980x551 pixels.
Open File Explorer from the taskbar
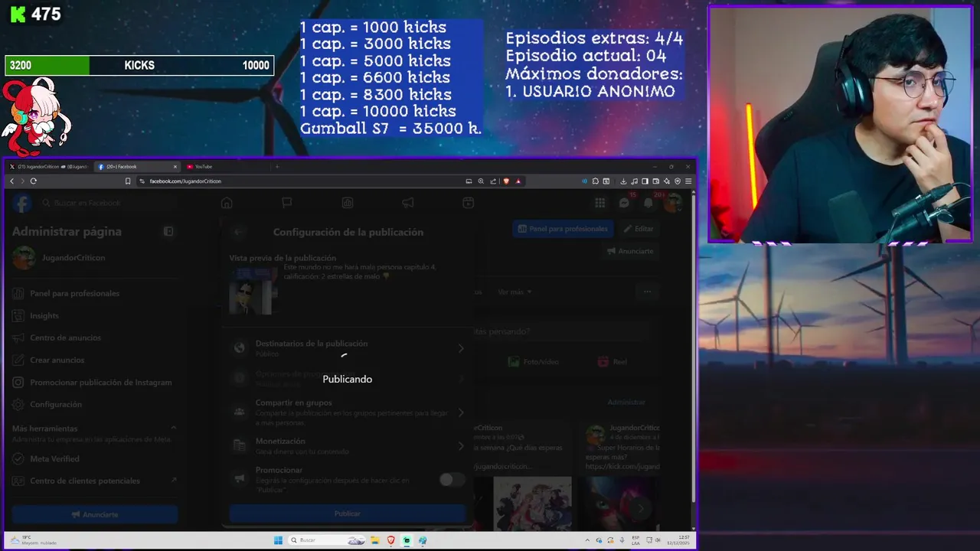[376, 540]
